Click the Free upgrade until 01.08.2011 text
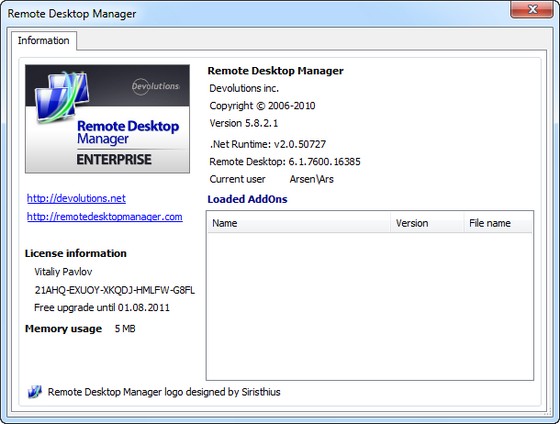The image size is (560, 424). pos(102,308)
